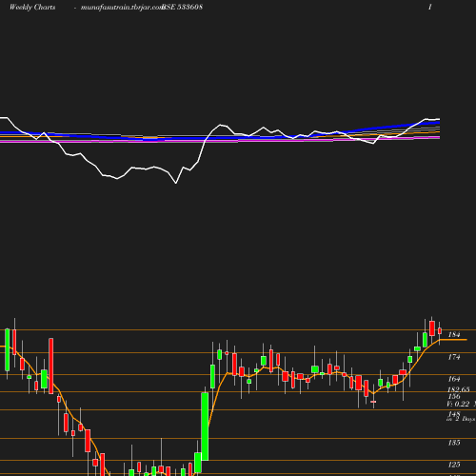Click the 'Weekly Charts' title text
The image size is (476, 476).
coord(32,7)
